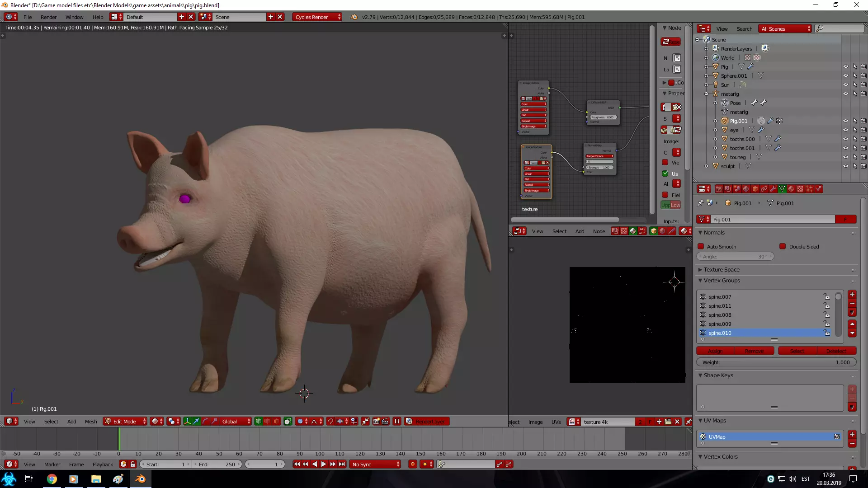Screen dimensions: 868x488
Task: Click the Assign vertex group button
Action: (715, 351)
